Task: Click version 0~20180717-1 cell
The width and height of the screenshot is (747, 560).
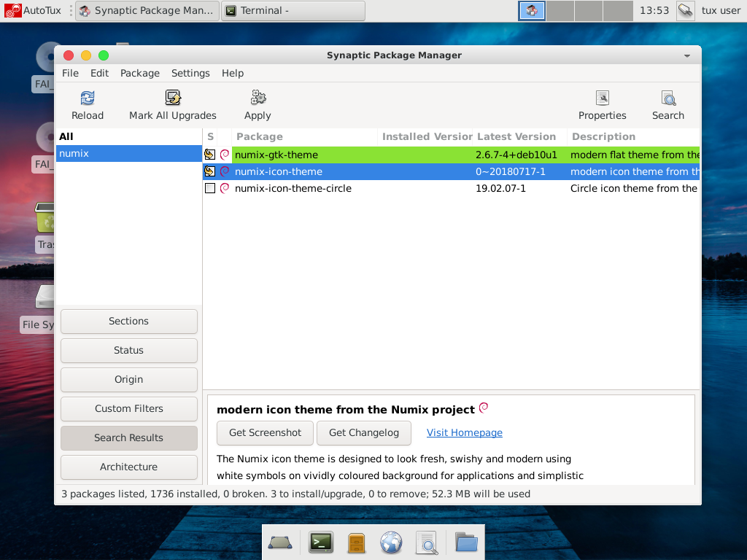Action: 511,171
